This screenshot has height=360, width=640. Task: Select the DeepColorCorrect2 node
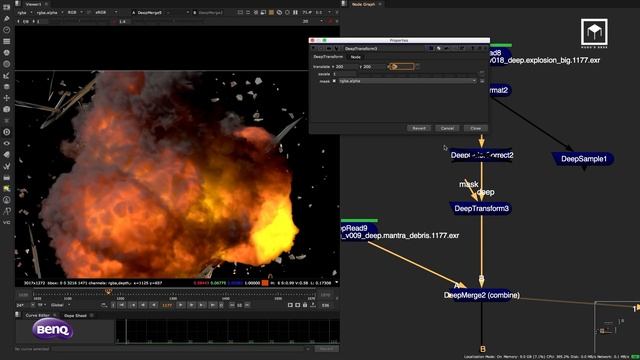tap(482, 156)
